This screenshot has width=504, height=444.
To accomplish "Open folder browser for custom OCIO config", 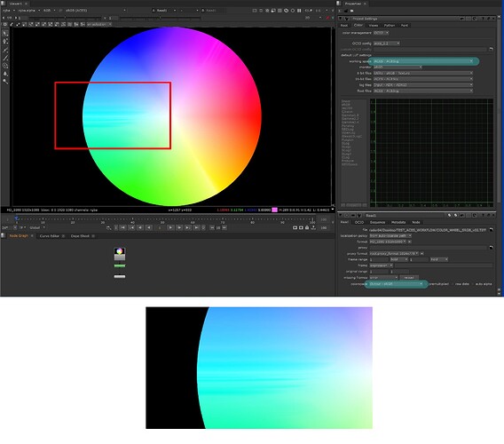I will [491, 49].
